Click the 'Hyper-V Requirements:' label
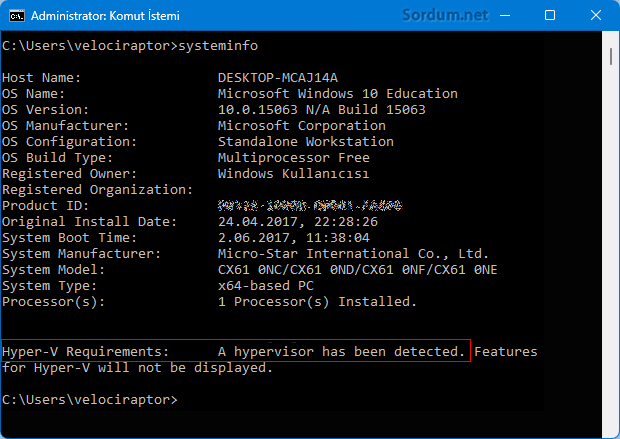The image size is (620, 439). [x=85, y=352]
